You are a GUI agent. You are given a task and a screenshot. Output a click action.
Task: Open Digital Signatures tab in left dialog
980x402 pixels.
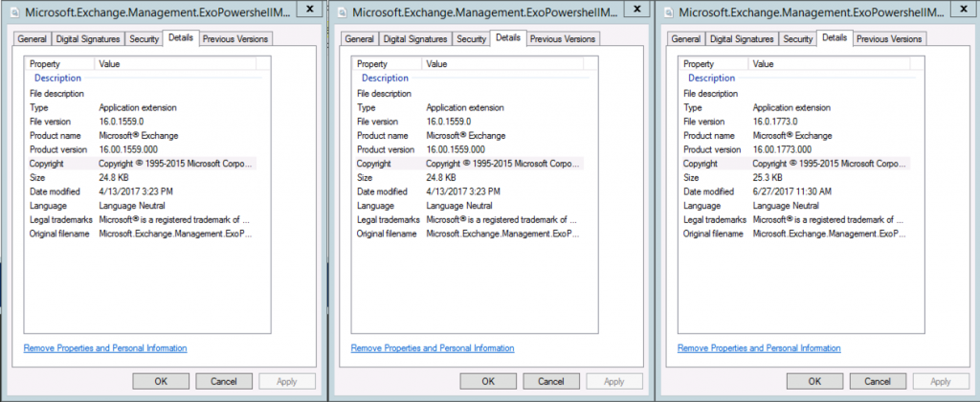point(88,38)
